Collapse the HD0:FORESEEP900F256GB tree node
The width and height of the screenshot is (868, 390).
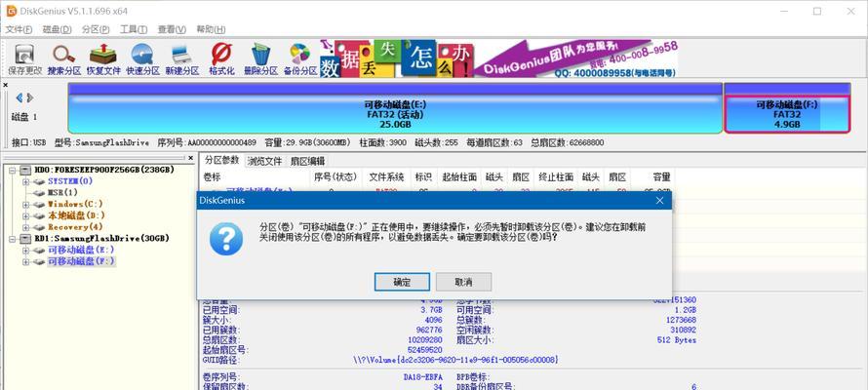click(14, 170)
